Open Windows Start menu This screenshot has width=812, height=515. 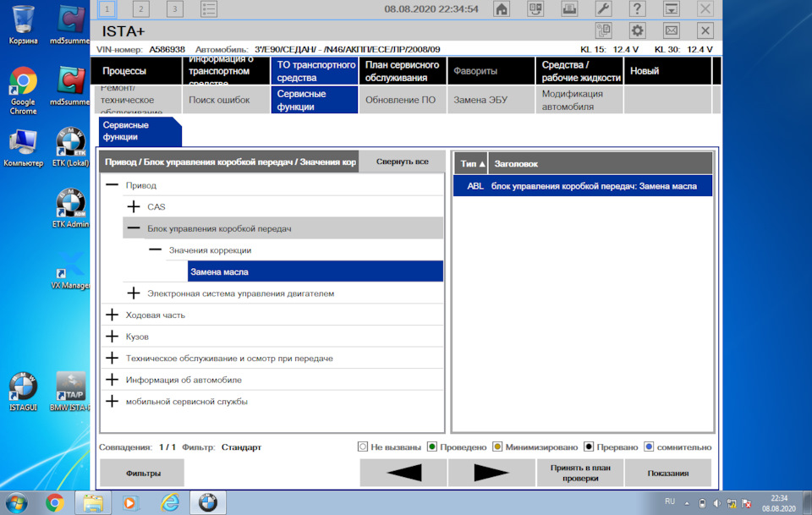click(x=17, y=502)
